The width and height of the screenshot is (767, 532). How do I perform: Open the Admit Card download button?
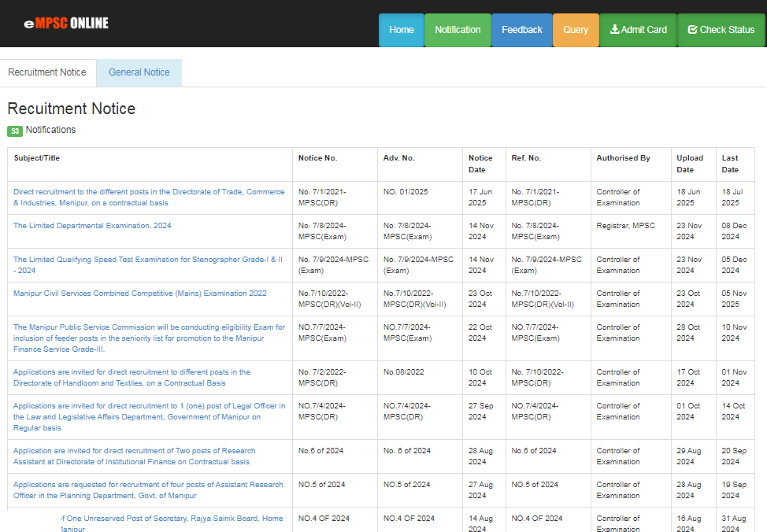tap(638, 30)
